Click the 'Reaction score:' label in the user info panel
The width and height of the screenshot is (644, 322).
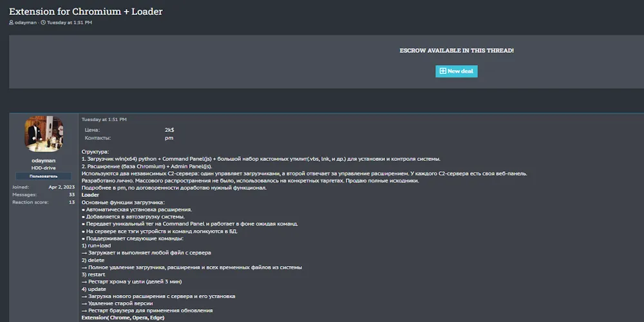tap(30, 202)
